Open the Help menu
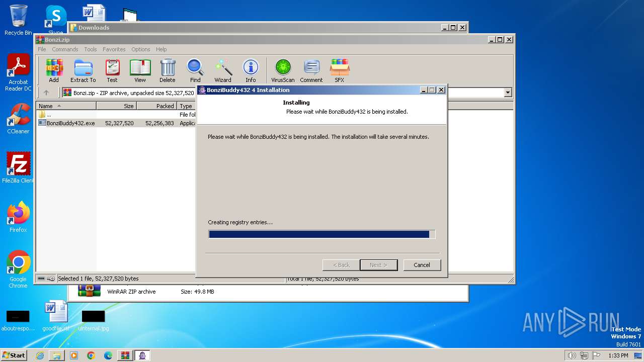Image resolution: width=644 pixels, height=362 pixels. pos(161,49)
